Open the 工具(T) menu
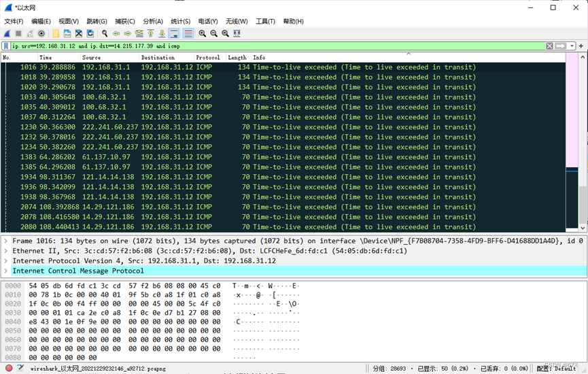Image resolution: width=588 pixels, height=374 pixels. click(265, 21)
